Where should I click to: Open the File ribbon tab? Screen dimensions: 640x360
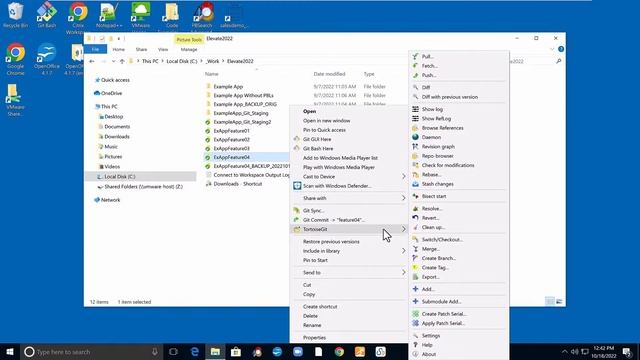click(95, 49)
